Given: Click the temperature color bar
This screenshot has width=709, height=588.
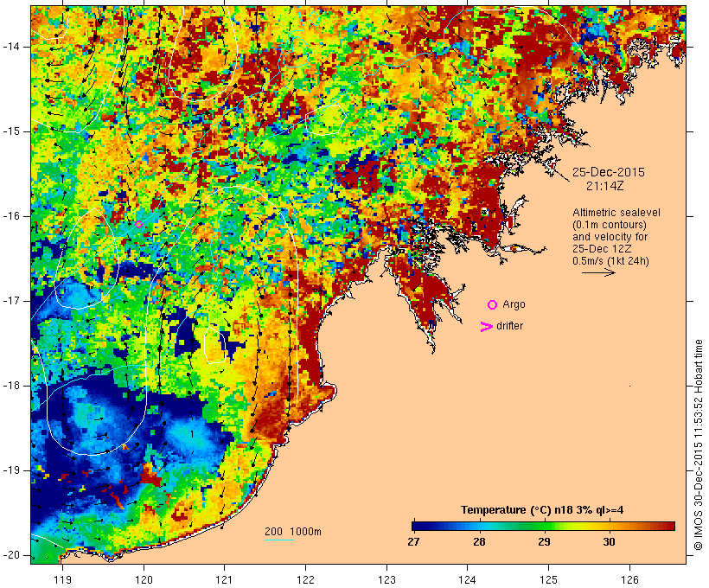Looking at the screenshot, I should click(x=544, y=526).
